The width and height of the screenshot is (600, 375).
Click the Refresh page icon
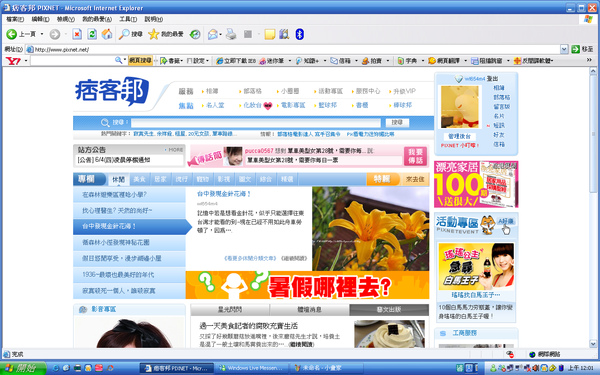(x=92, y=34)
